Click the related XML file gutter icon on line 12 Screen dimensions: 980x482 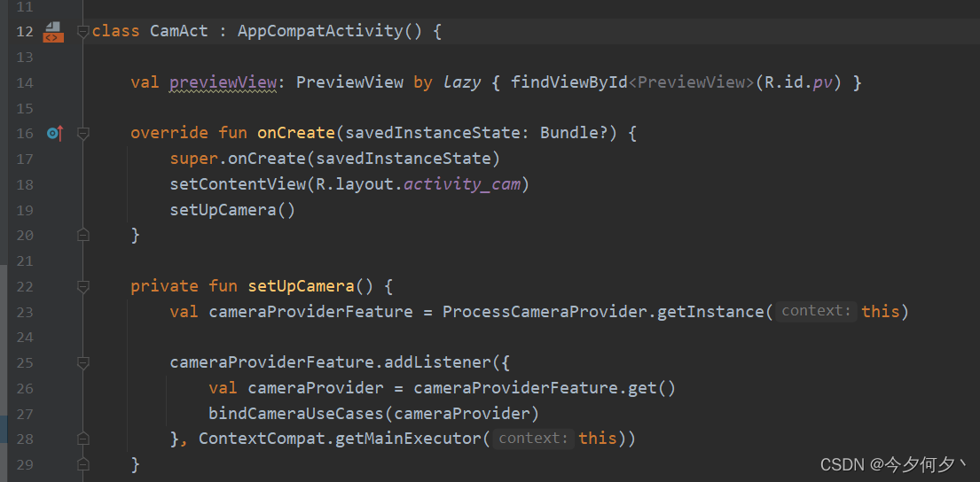[53, 31]
